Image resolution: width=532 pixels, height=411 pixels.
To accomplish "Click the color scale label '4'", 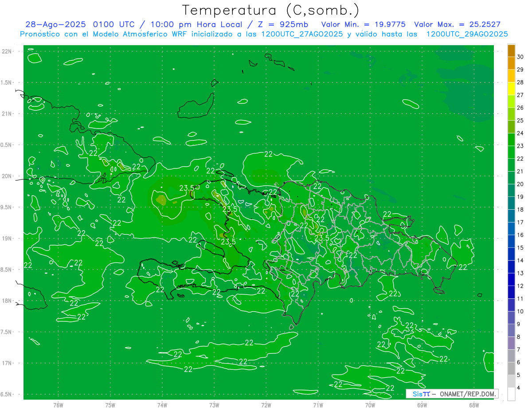I will (518, 388).
